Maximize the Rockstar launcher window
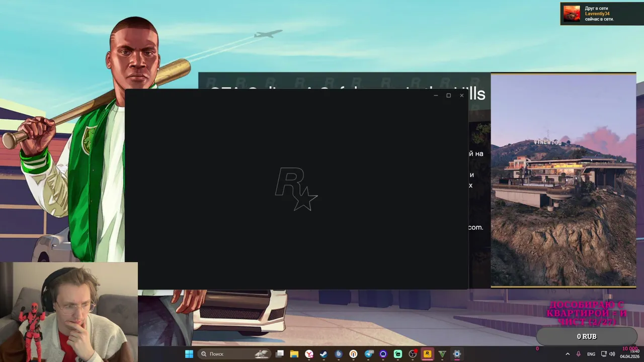The image size is (644, 362). pyautogui.click(x=448, y=96)
